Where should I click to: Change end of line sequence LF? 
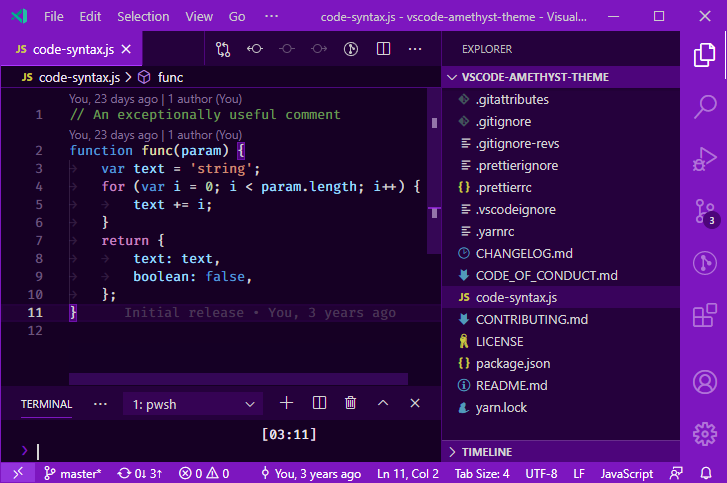579,473
